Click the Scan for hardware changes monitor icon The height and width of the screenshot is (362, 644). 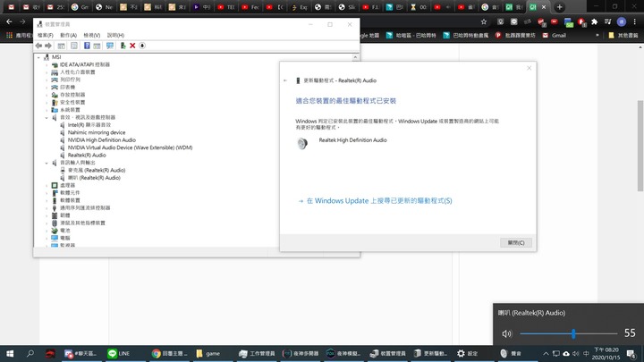click(x=110, y=46)
